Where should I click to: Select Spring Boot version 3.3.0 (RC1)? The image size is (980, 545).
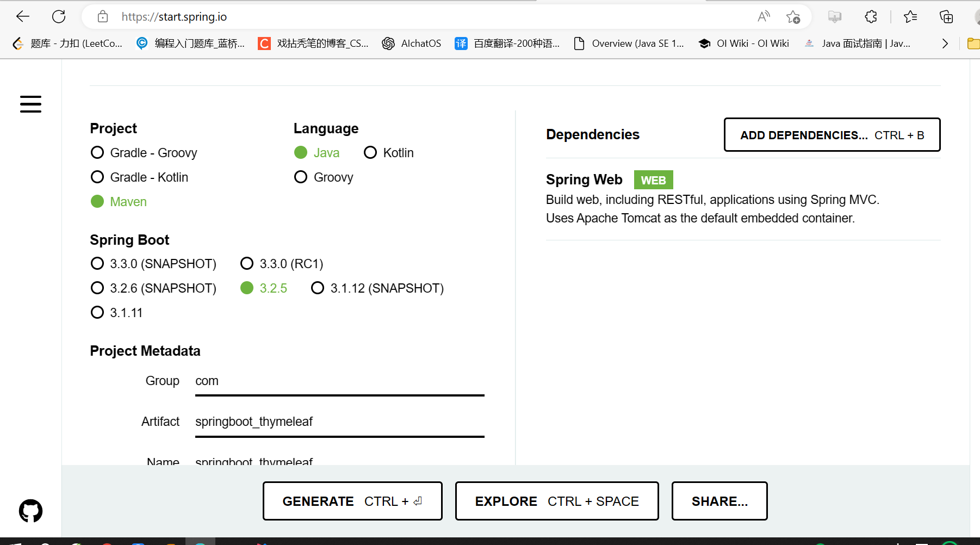247,263
